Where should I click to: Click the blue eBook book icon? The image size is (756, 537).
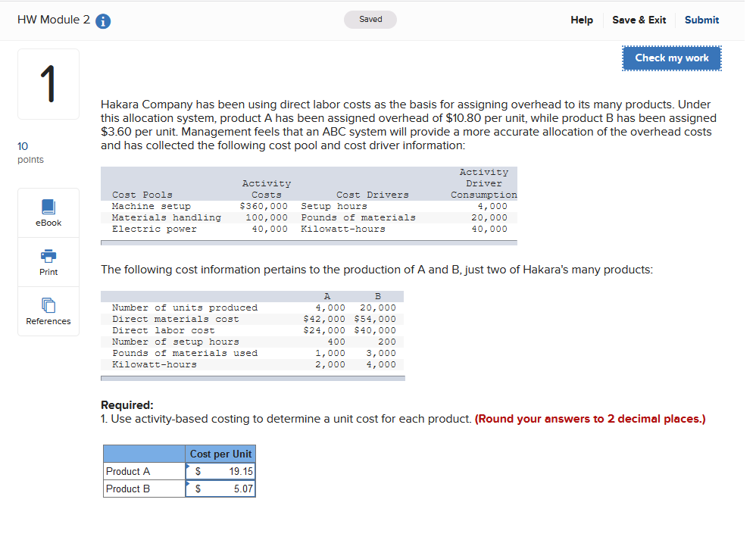coord(48,207)
